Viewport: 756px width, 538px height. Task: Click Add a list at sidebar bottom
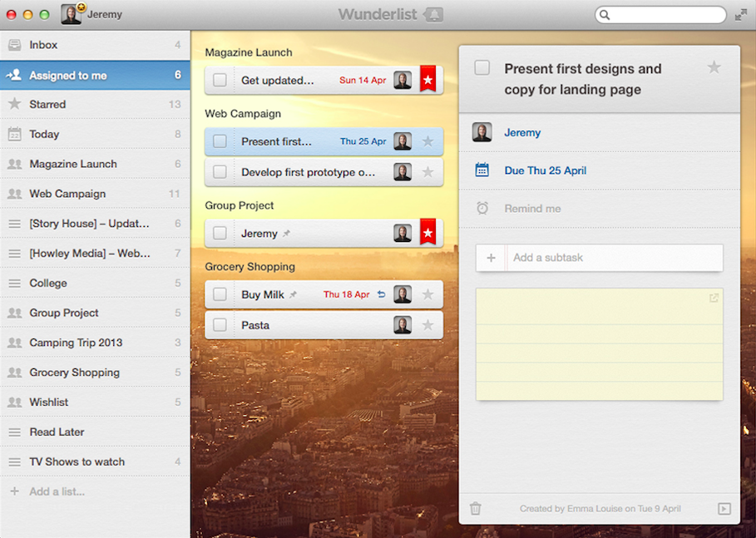(95, 491)
